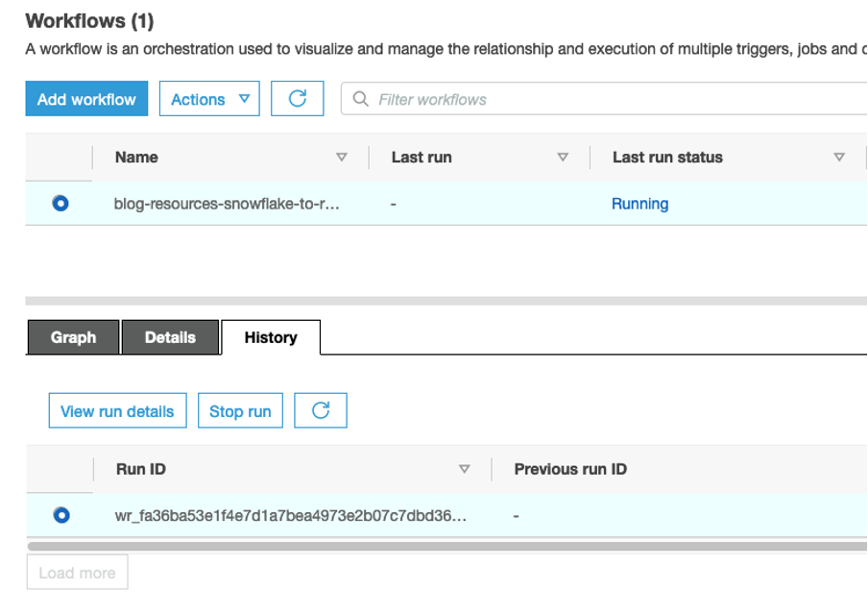Stop the selected workflow run

(240, 410)
